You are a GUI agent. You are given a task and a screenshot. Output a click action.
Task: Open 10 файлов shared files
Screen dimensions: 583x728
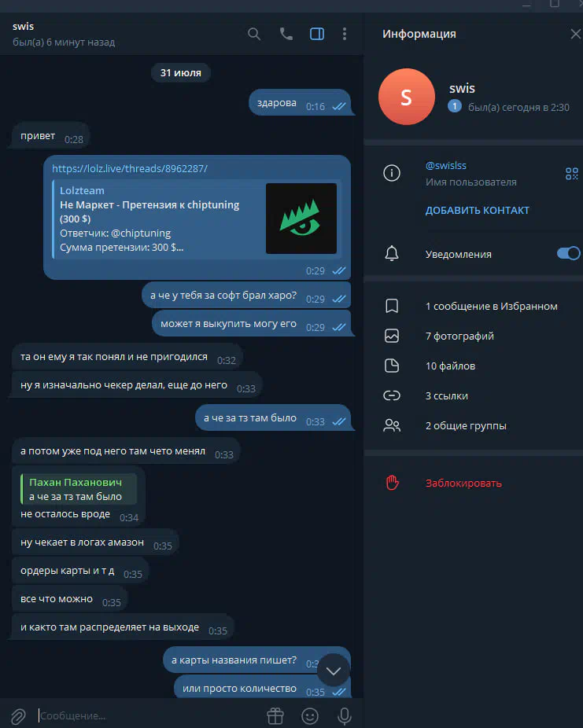tap(474, 366)
